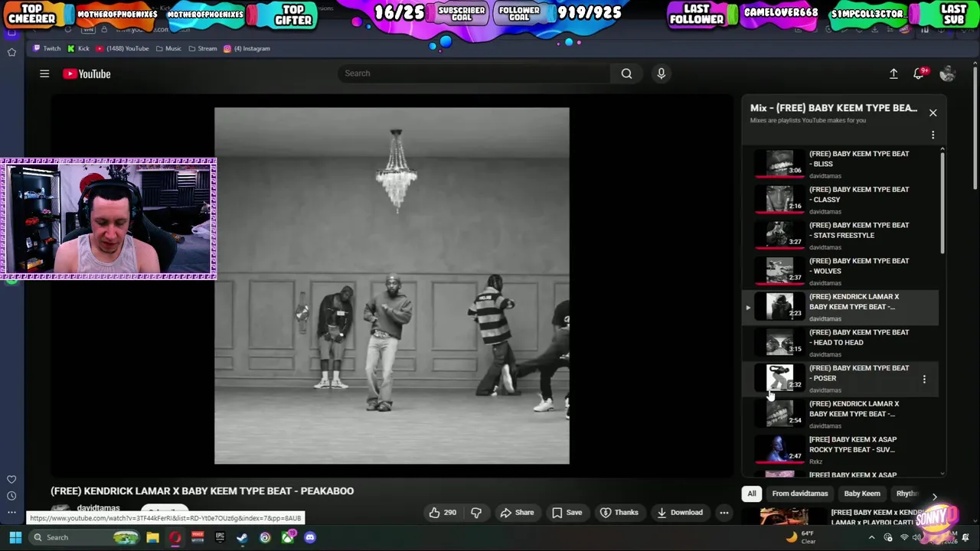Play BLISS type beat from playlist
Screen dimensions: 980x551
point(842,164)
